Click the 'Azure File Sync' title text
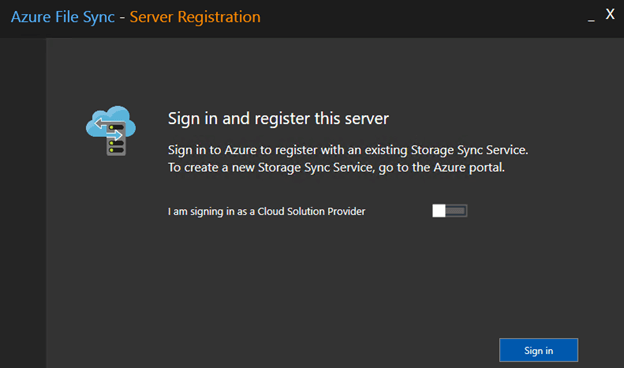The image size is (624, 368). [x=62, y=17]
